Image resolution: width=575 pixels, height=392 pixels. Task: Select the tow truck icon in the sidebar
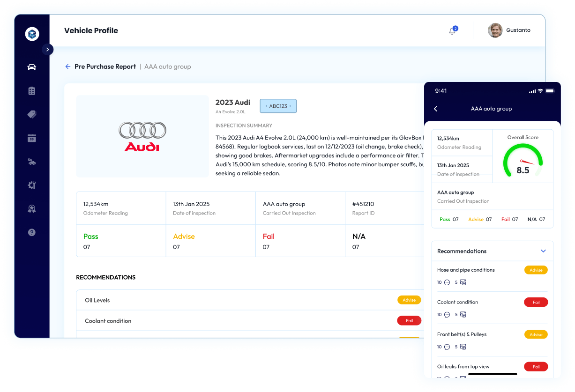coord(31,162)
